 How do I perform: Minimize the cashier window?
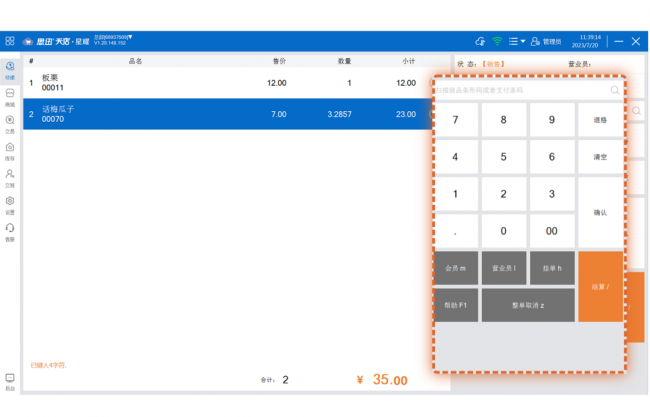[619, 41]
